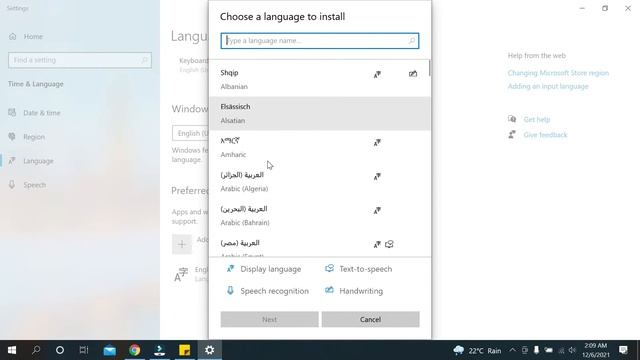Image resolution: width=640 pixels, height=360 pixels.
Task: Cancel the language install dialog
Action: [x=370, y=319]
